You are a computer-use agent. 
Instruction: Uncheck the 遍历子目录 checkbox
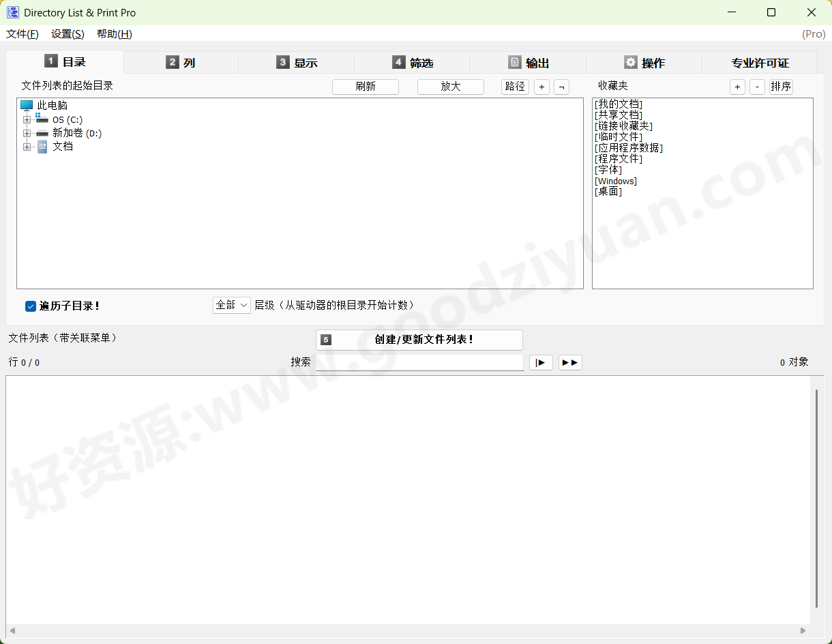coord(30,306)
